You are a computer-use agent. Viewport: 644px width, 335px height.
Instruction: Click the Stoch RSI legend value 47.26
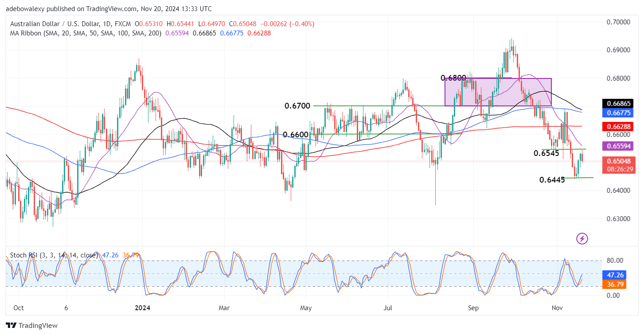(x=109, y=255)
